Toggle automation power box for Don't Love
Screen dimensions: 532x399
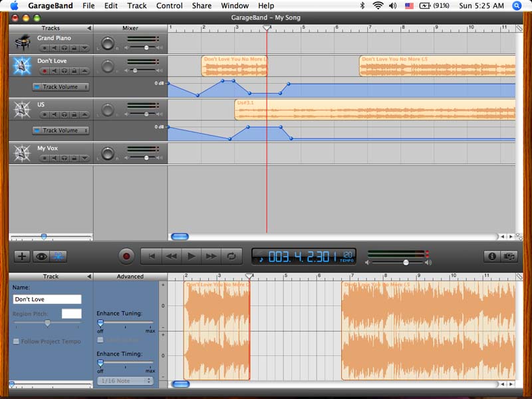[37, 87]
